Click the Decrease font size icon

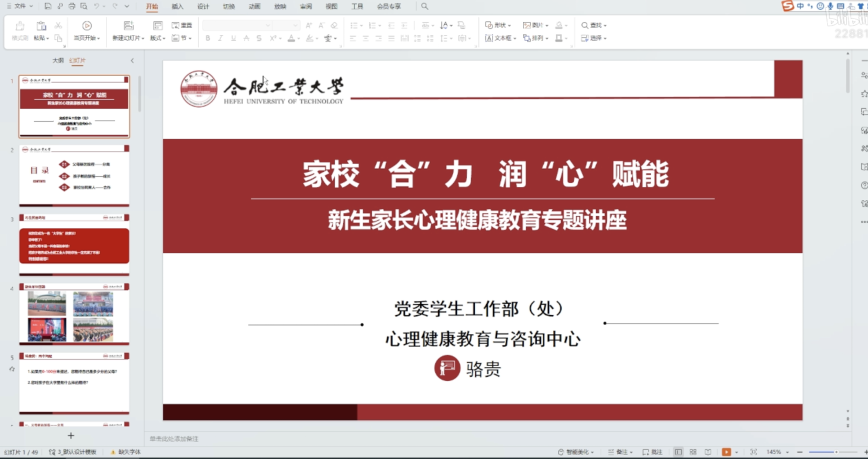coord(321,25)
